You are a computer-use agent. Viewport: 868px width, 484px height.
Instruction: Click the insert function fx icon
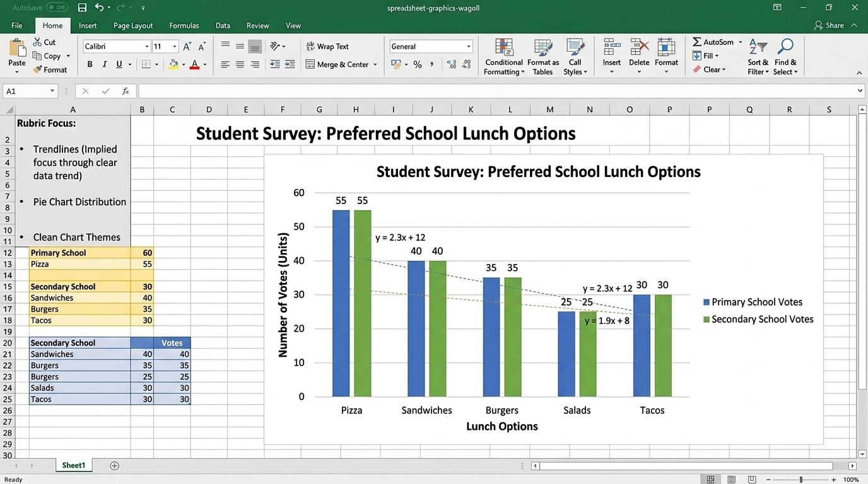pos(126,91)
